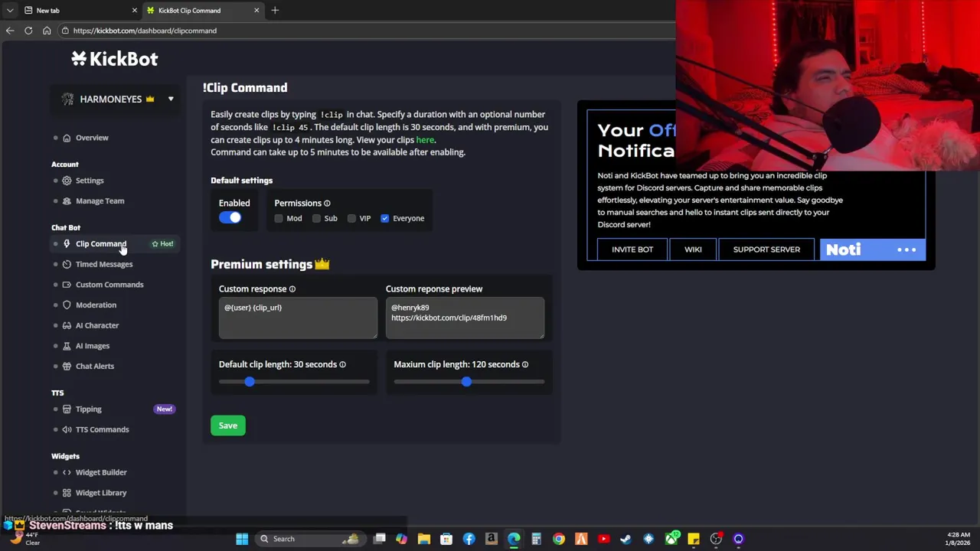Click the Custom Commands icon in sidebar
The width and height of the screenshot is (980, 551).
click(x=67, y=285)
